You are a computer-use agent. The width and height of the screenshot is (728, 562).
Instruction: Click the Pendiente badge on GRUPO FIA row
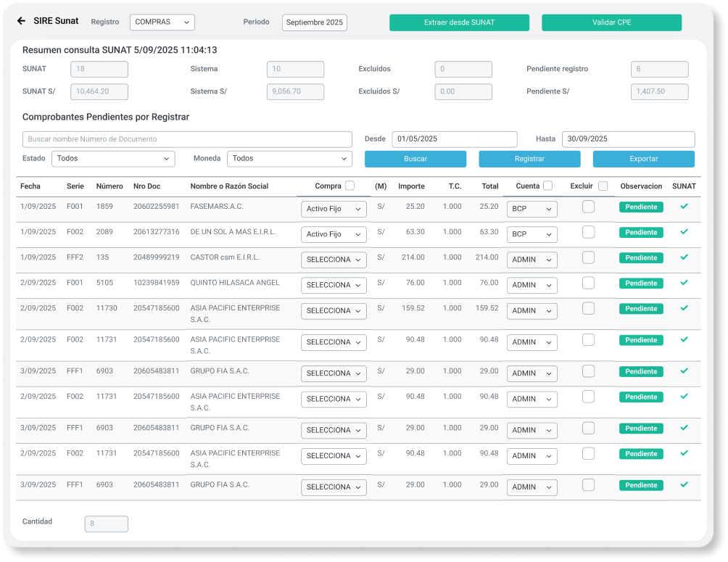[x=640, y=371]
